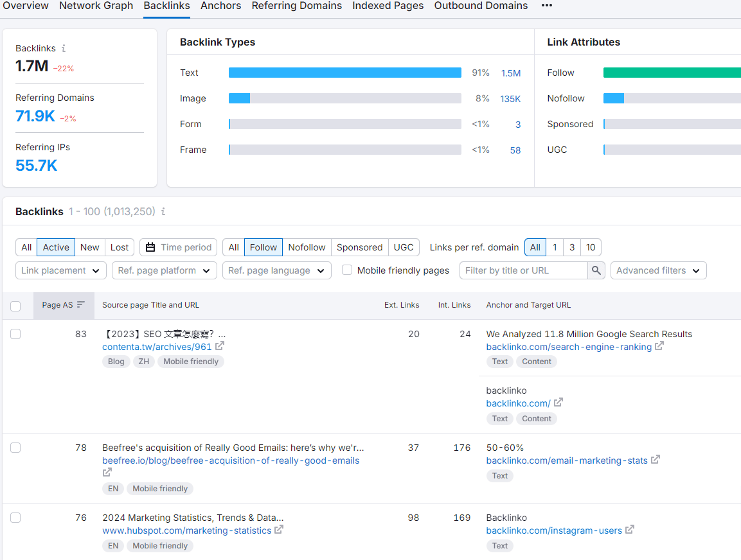Click the info icon next to Backlinks metric
The height and width of the screenshot is (560, 741).
pyautogui.click(x=64, y=48)
